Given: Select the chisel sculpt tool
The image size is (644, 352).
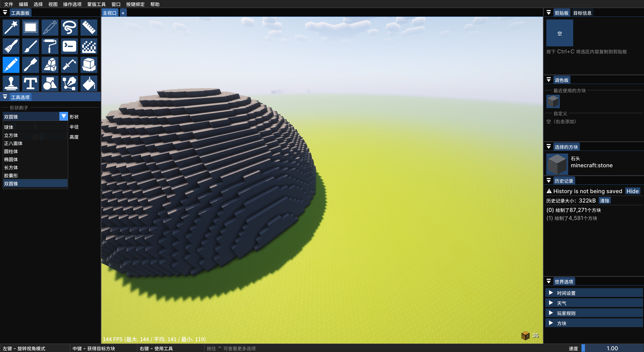Looking at the screenshot, I should [31, 65].
